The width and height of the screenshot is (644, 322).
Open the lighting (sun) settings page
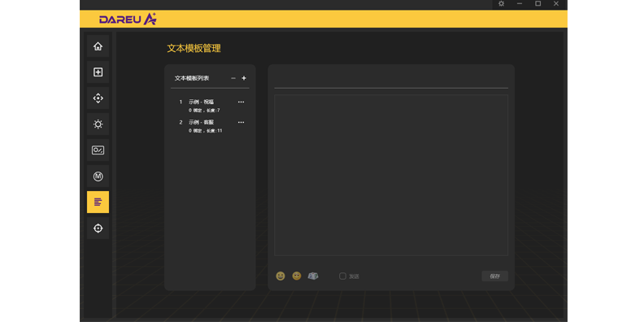click(x=98, y=124)
